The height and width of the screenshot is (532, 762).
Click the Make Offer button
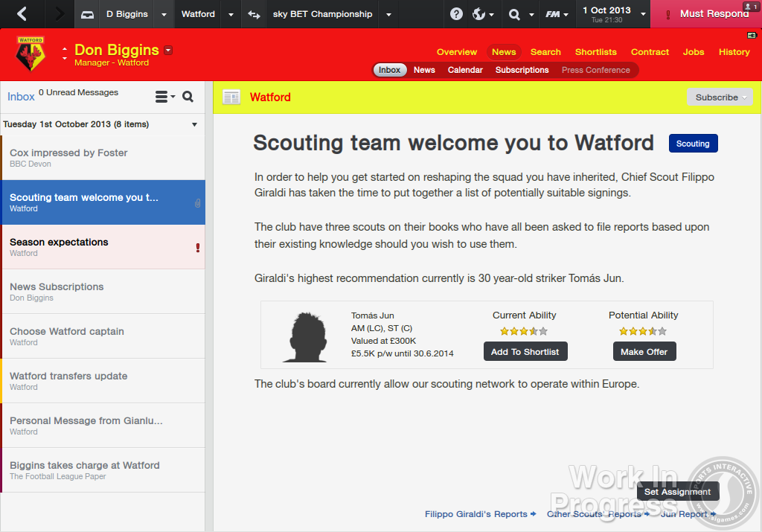(x=644, y=352)
